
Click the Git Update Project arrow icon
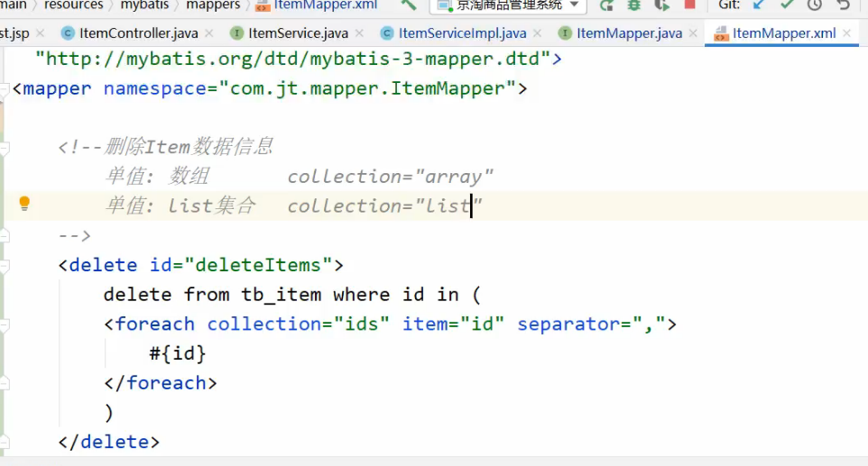click(x=759, y=5)
